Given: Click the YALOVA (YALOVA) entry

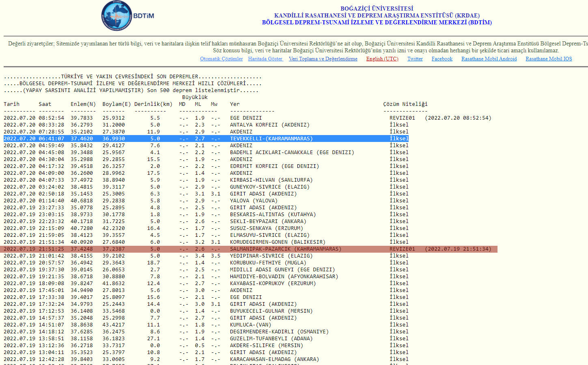Looking at the screenshot, I should coord(254,201).
